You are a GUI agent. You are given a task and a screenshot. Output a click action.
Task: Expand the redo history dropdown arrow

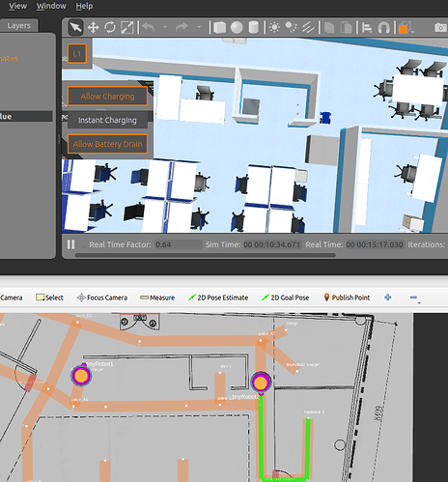pyautogui.click(x=199, y=27)
